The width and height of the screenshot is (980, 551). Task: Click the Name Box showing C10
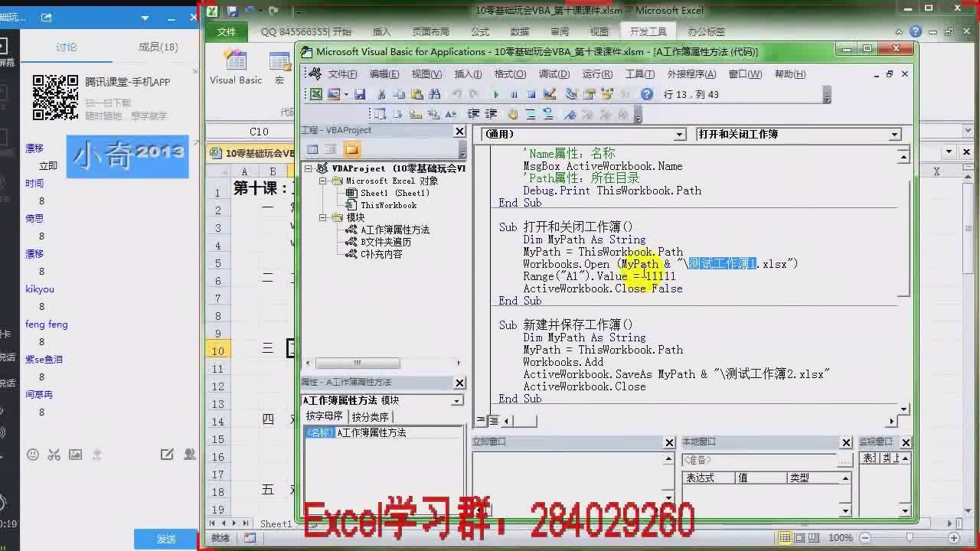259,132
